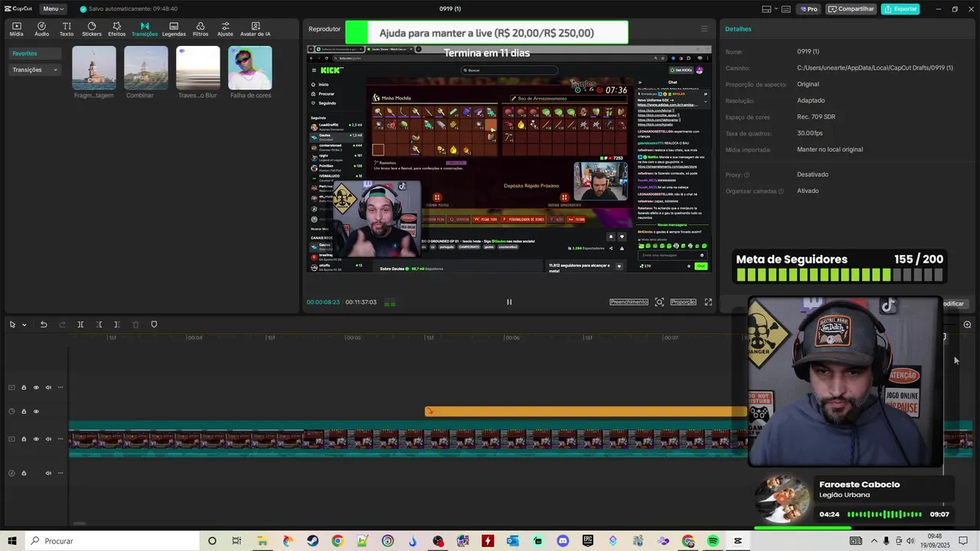Open the Mídia panel

click(x=16, y=29)
